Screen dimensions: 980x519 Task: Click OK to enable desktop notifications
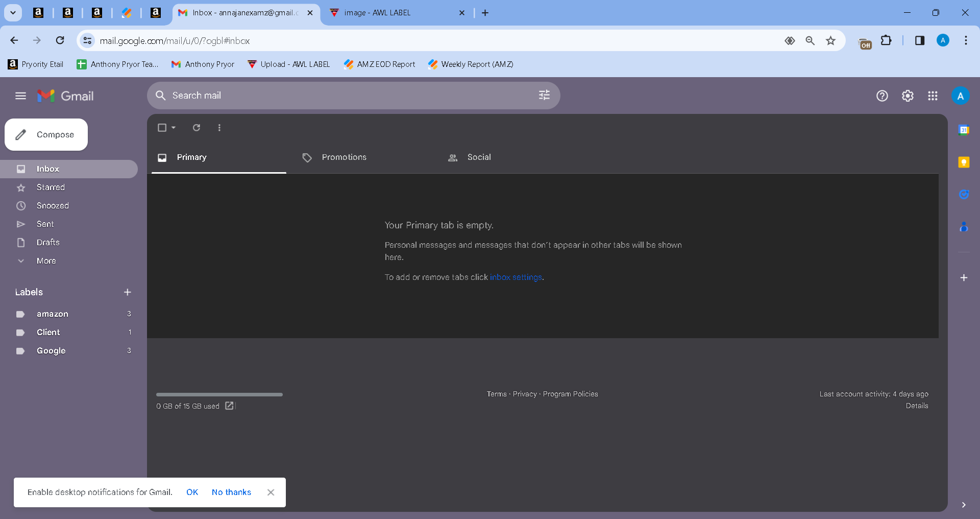tap(192, 492)
